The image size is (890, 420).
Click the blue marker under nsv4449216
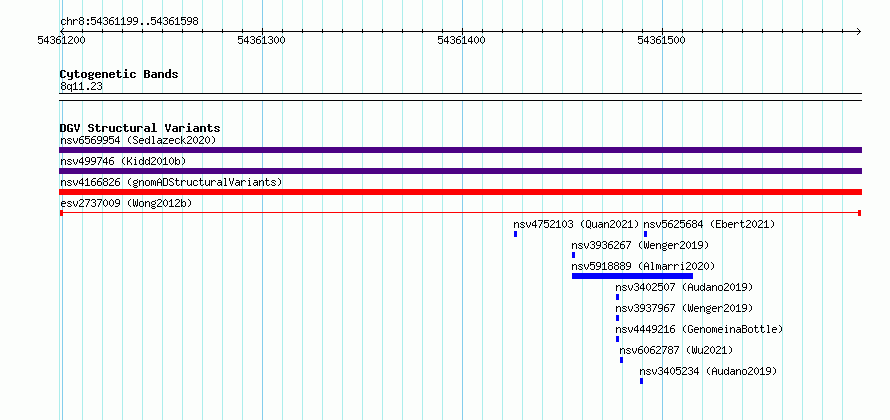[618, 339]
